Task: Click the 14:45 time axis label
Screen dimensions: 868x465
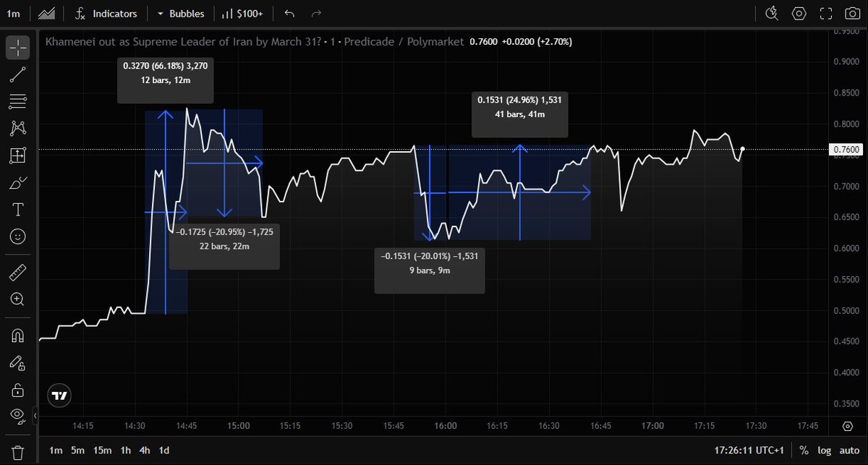Action: click(187, 426)
